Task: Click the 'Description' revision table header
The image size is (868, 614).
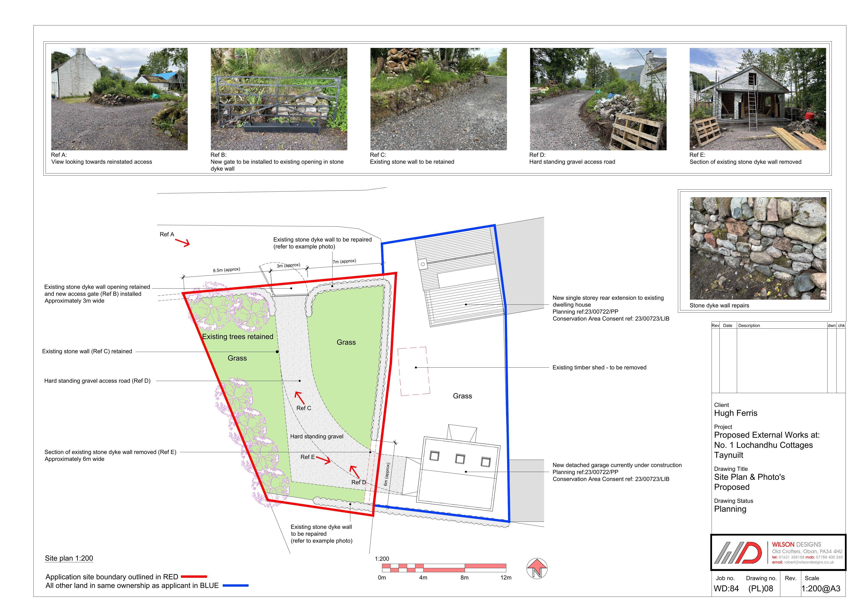Action: [749, 325]
